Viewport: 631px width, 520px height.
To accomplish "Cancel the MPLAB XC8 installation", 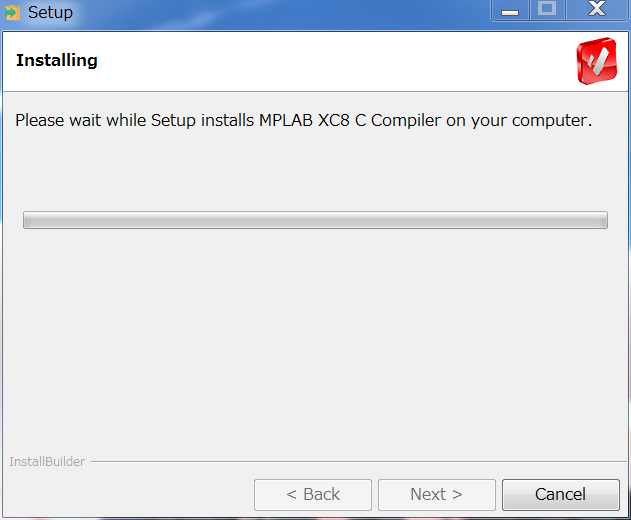I will click(561, 495).
